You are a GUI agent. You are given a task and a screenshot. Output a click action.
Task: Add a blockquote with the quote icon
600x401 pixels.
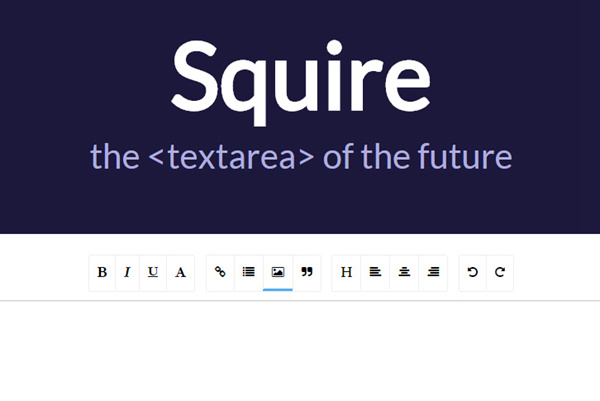tap(306, 272)
